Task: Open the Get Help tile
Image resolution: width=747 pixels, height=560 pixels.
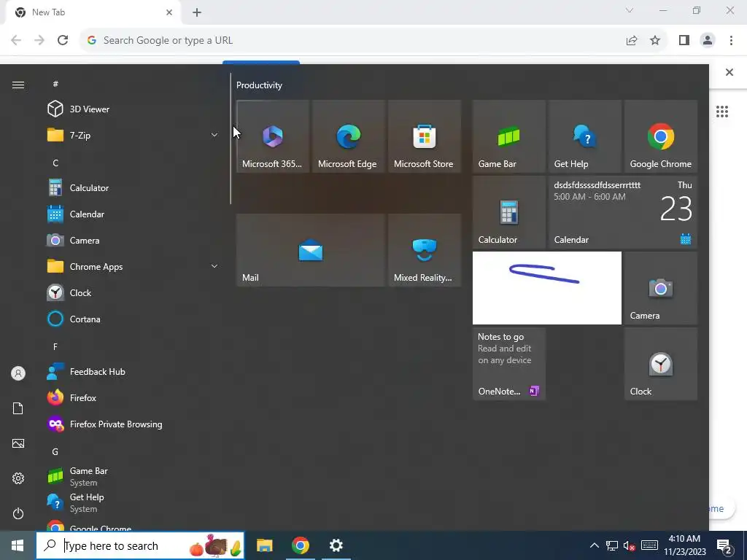Action: tap(584, 136)
